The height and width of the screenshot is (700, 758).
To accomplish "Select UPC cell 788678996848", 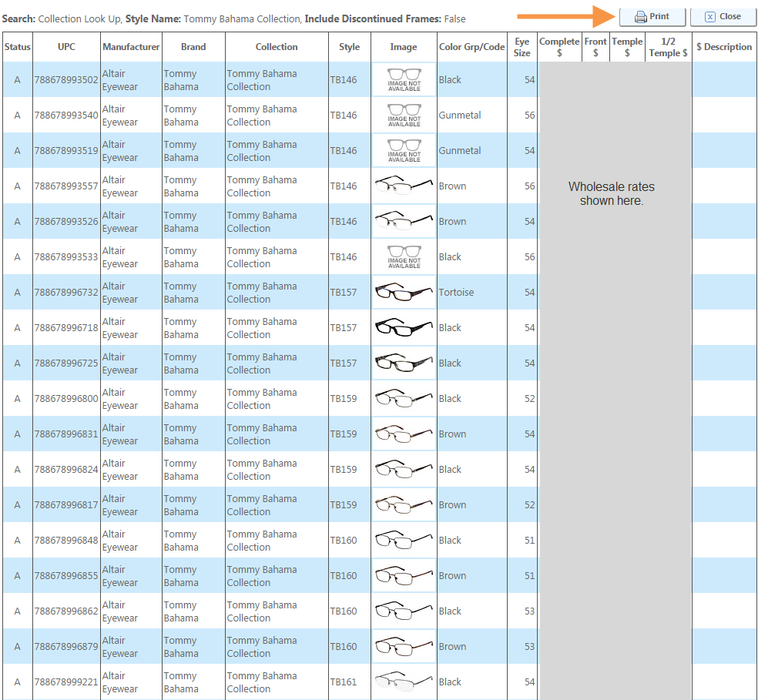I will point(66,540).
